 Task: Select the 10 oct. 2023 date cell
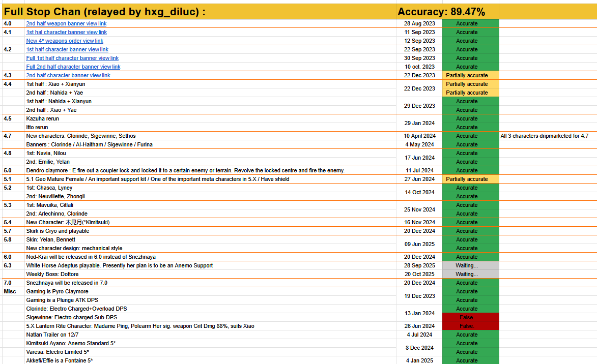(x=419, y=67)
